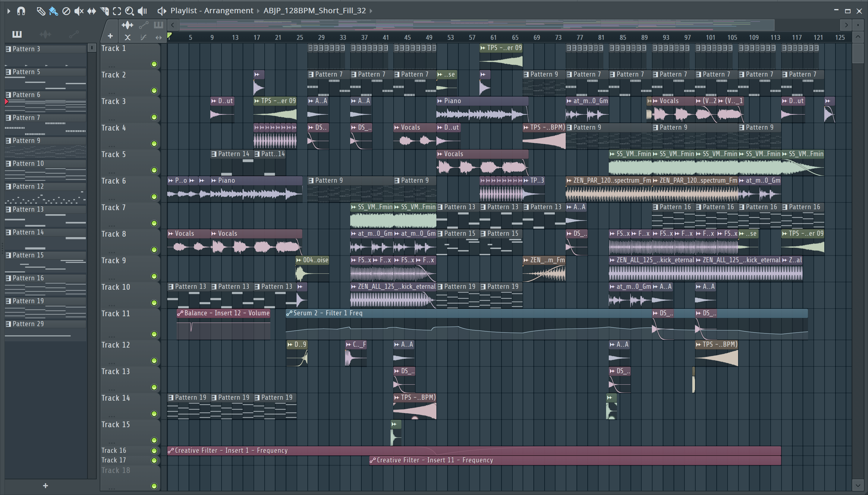The width and height of the screenshot is (868, 495).
Task: Select the Slip tool
Action: [x=91, y=11]
